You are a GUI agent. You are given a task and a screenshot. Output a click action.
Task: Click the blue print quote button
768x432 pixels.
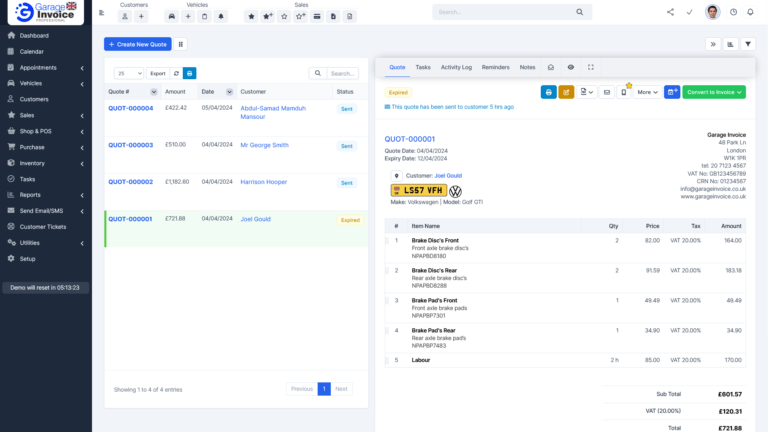[548, 92]
